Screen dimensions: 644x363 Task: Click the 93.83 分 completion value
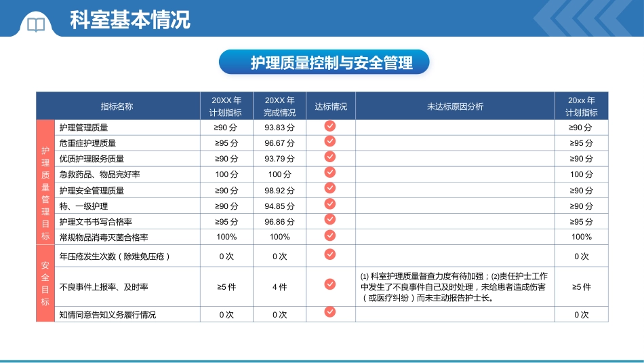pos(280,128)
